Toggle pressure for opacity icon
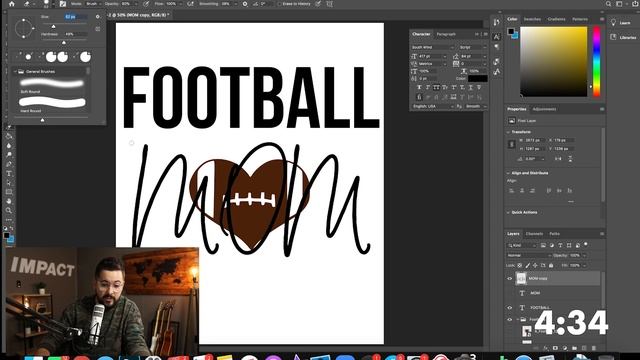This screenshot has height=360, width=640. (x=146, y=4)
